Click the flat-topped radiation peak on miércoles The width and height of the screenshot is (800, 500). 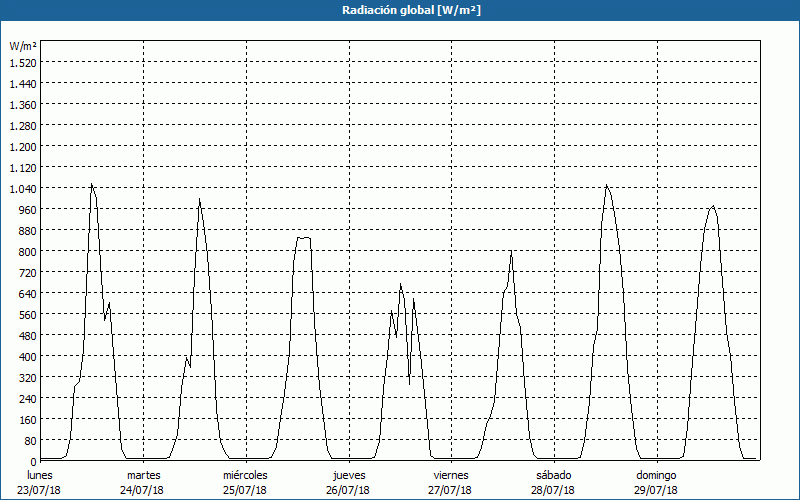click(304, 238)
